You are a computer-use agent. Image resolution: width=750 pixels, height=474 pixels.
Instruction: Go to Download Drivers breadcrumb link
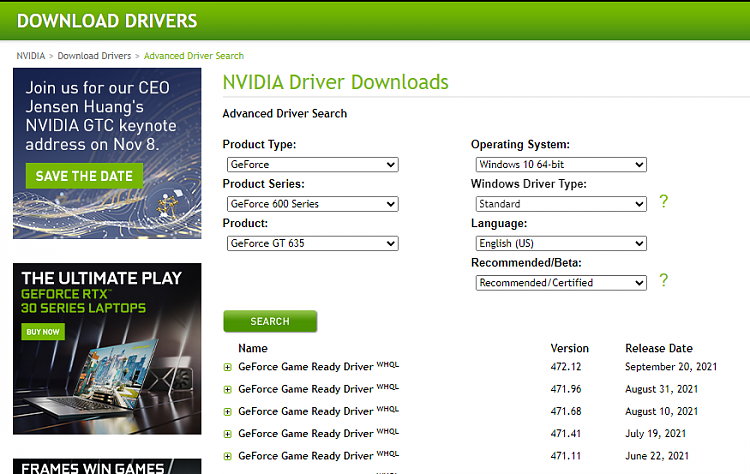pyautogui.click(x=94, y=56)
